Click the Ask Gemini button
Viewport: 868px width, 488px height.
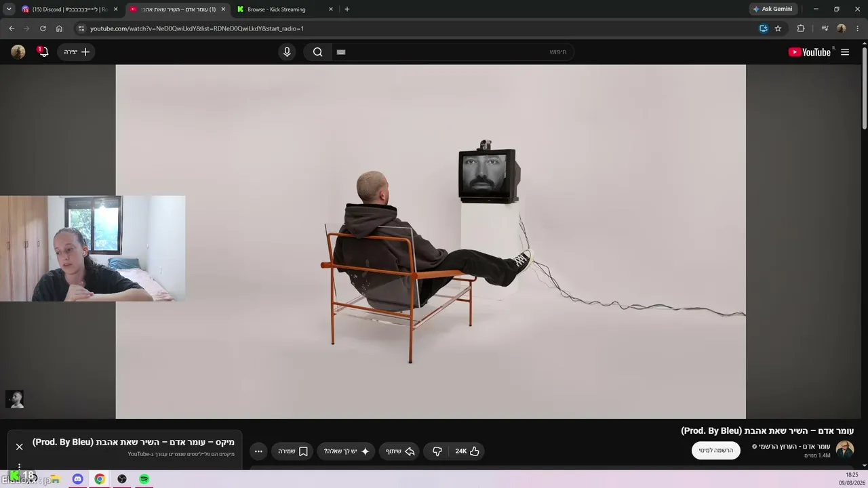(773, 9)
